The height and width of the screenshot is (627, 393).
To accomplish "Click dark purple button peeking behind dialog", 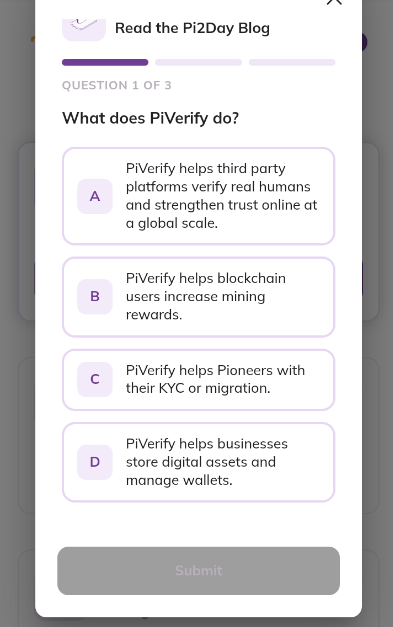I will tap(364, 42).
